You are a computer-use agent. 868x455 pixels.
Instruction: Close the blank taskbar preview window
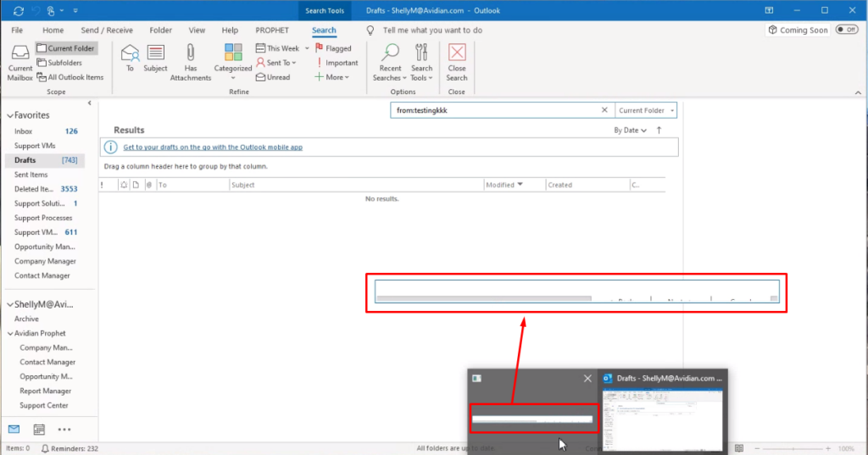pos(587,378)
